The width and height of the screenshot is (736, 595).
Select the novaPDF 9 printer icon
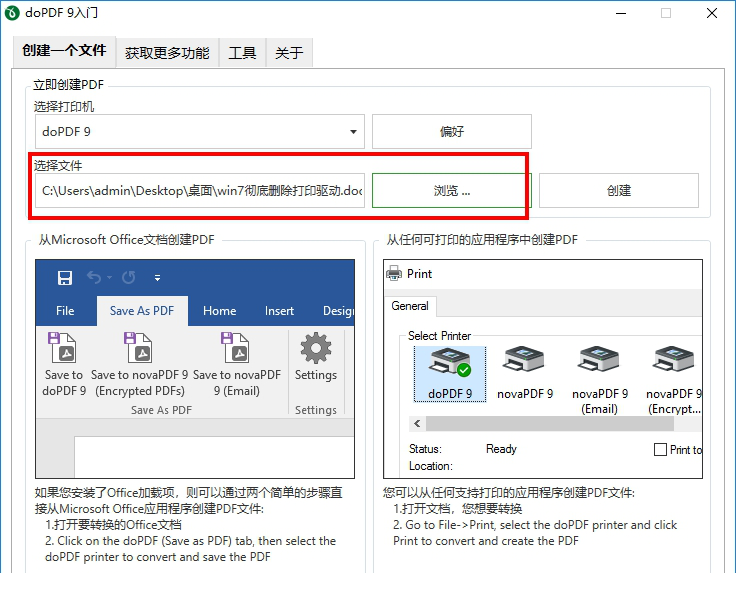tap(524, 359)
